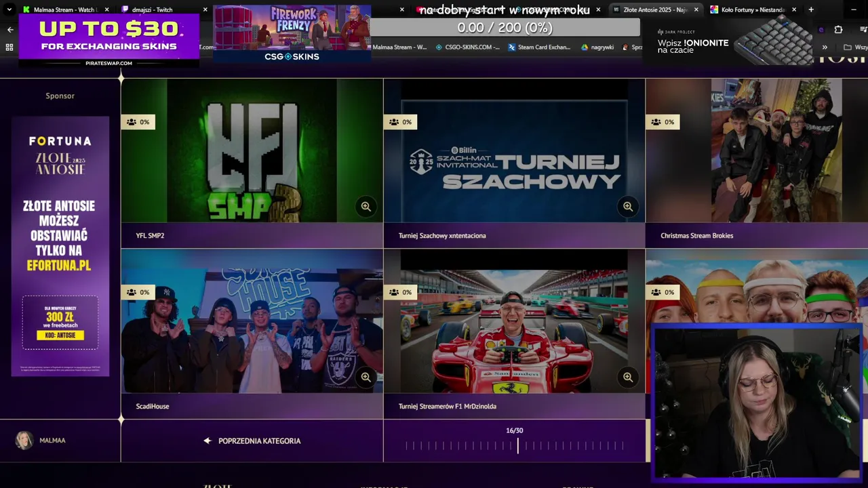Close the Złote Antosie 2025 tab
This screenshot has height=488, width=868.
tap(696, 9)
